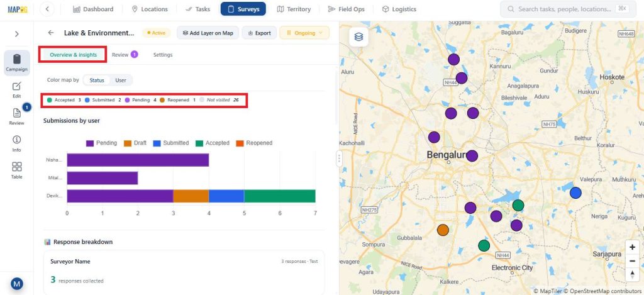This screenshot has height=295, width=644.
Task: Click the Not visited legend entry
Action: 219,100
